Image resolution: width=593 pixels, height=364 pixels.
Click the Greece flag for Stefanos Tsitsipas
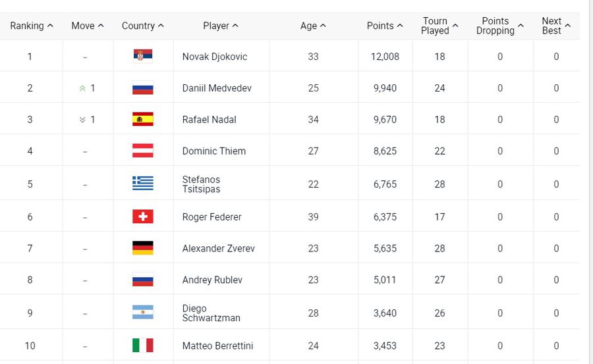pyautogui.click(x=143, y=184)
